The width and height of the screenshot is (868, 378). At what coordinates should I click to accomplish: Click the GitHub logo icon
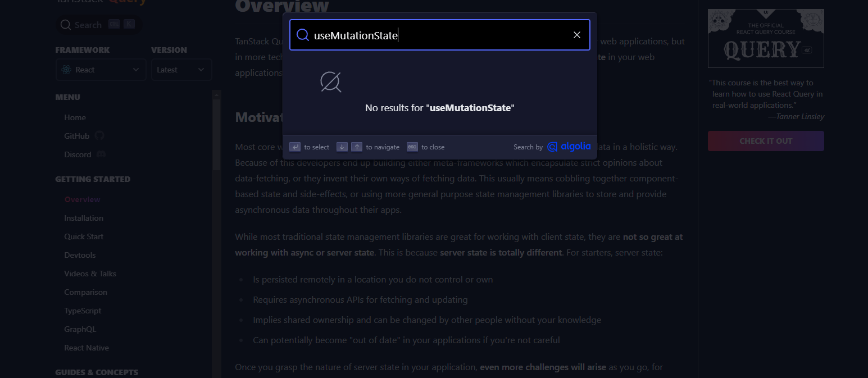99,136
